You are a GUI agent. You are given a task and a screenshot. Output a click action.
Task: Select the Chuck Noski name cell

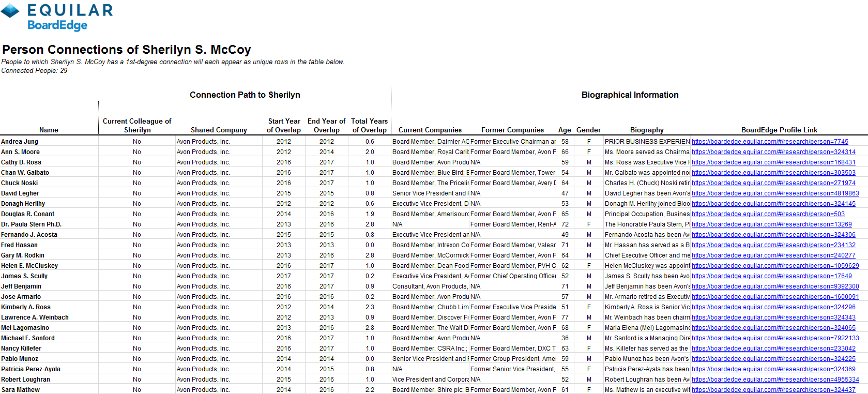[x=20, y=183]
